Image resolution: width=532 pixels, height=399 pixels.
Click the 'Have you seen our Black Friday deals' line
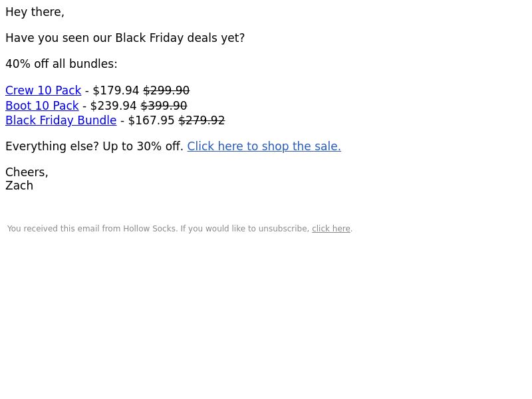[x=125, y=38]
